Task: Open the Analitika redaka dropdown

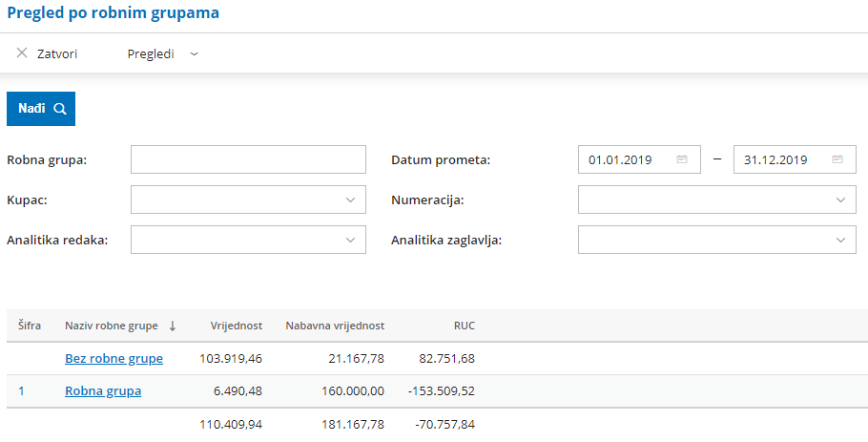Action: point(248,240)
